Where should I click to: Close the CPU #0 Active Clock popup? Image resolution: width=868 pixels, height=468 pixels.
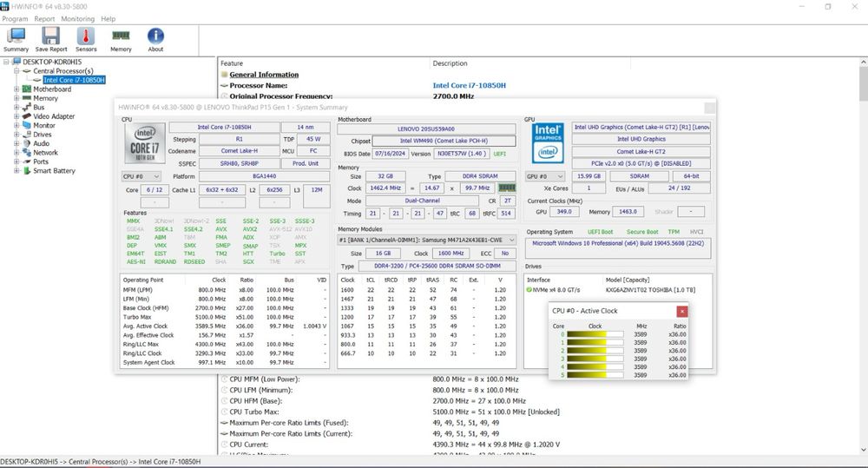click(682, 311)
